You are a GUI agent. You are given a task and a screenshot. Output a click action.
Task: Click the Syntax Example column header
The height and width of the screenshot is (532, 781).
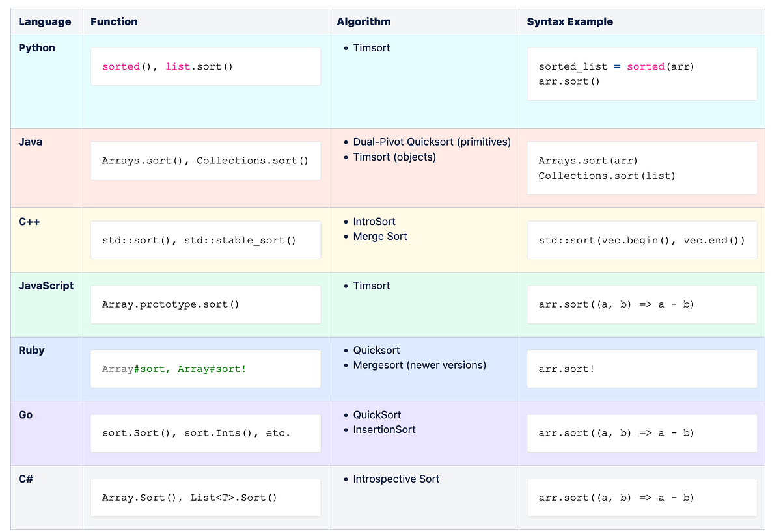[569, 21]
